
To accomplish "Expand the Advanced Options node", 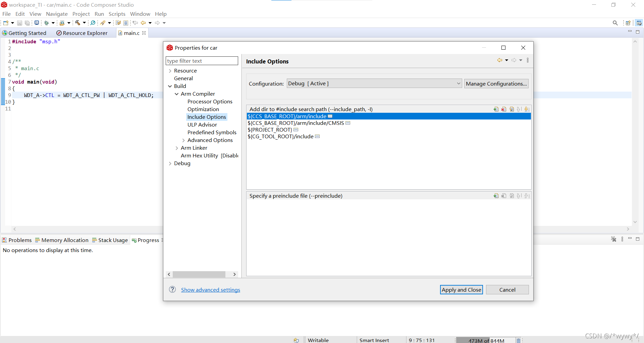I will (183, 140).
